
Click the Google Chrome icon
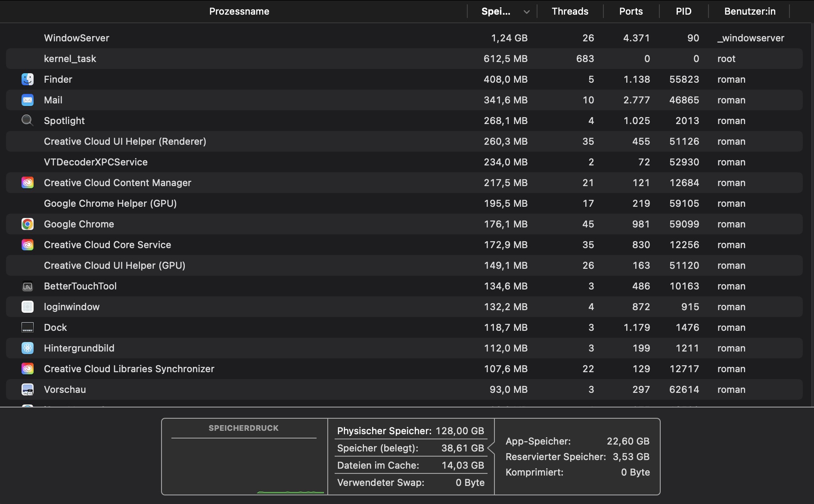point(28,224)
